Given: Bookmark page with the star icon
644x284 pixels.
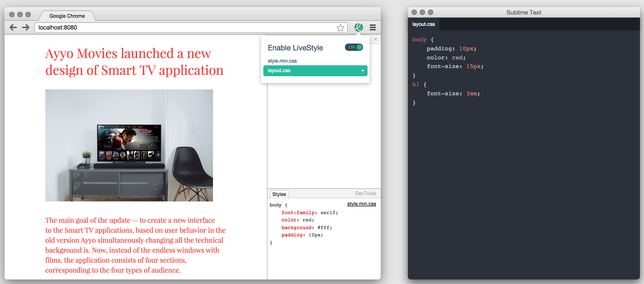Looking at the screenshot, I should pos(340,27).
